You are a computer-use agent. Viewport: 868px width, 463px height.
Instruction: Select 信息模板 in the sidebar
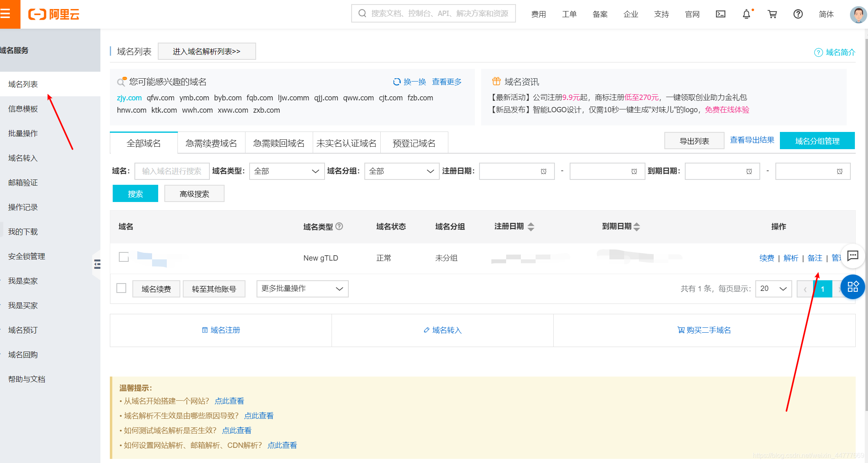point(23,109)
